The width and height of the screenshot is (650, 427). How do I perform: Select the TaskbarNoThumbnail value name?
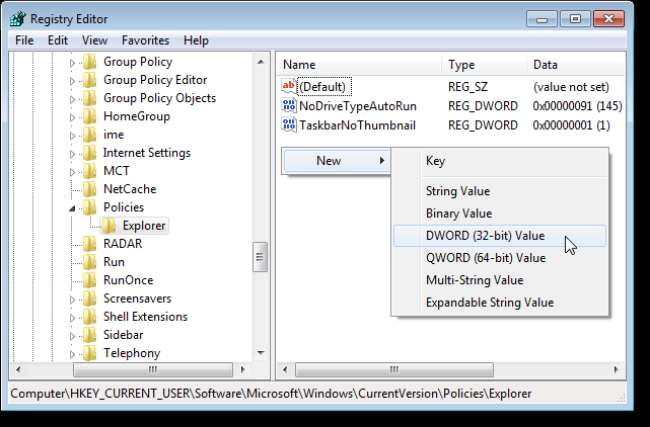(x=357, y=125)
